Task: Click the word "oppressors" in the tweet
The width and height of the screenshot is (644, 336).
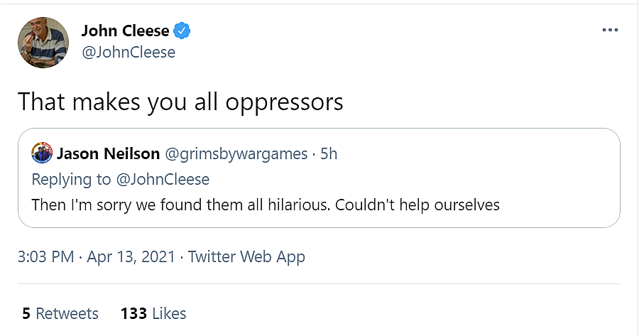Action: pyautogui.click(x=284, y=102)
